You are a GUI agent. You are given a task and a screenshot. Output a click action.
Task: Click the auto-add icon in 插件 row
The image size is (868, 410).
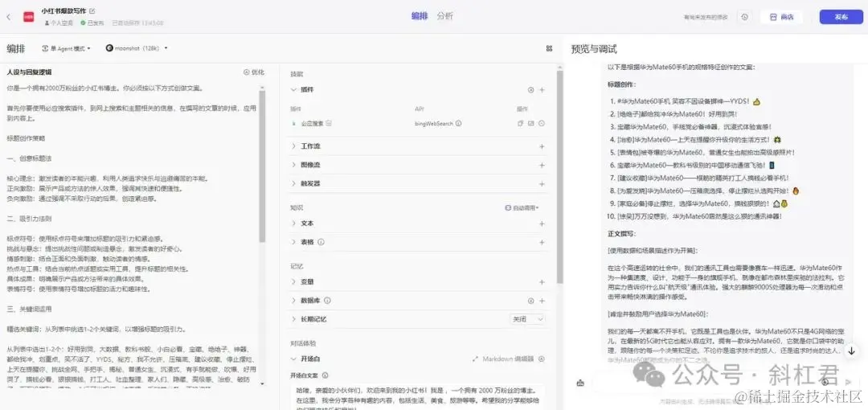tap(531, 90)
